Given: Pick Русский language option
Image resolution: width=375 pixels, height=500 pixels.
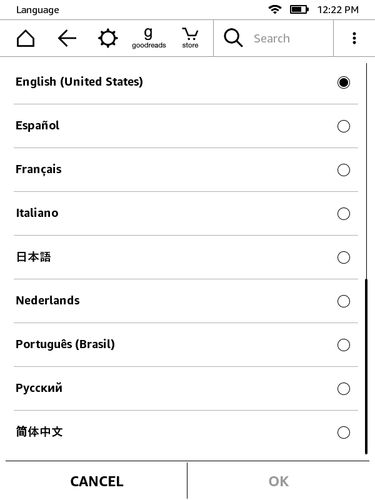Looking at the screenshot, I should pyautogui.click(x=186, y=389).
